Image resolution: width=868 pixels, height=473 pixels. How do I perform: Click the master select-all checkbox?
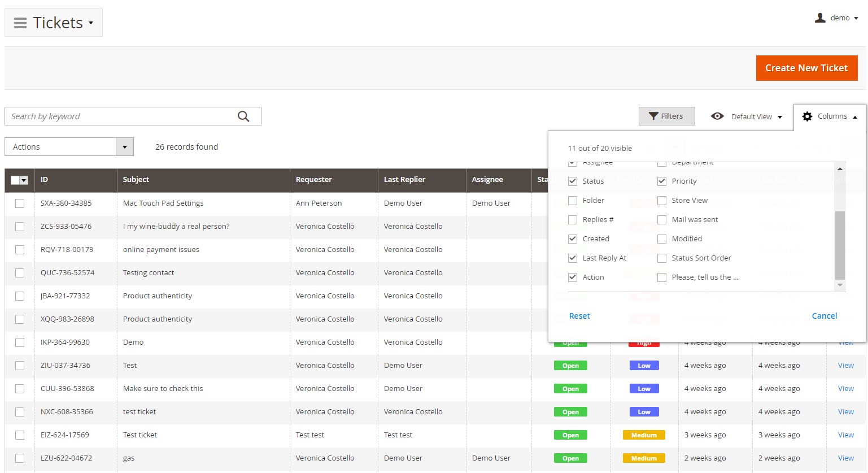pyautogui.click(x=15, y=180)
